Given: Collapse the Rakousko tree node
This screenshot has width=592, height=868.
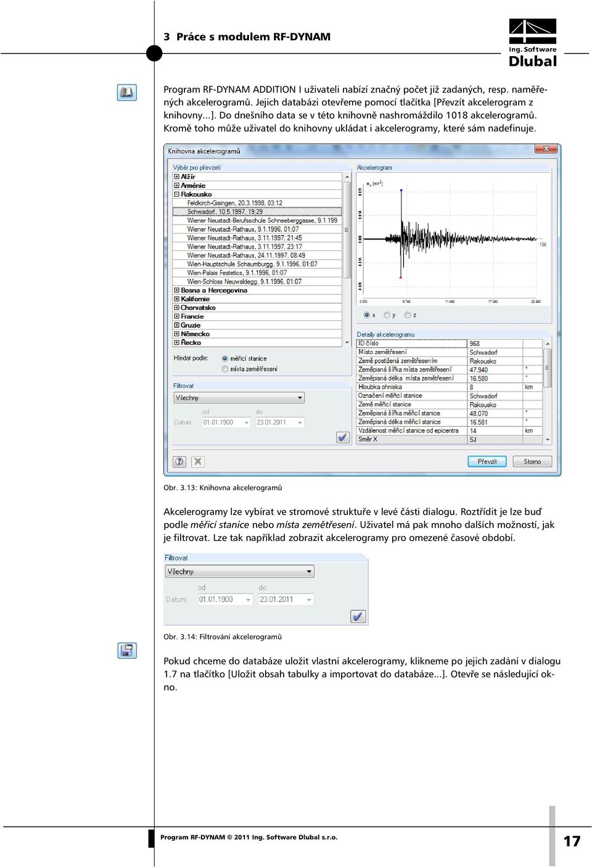Looking at the screenshot, I should click(x=177, y=194).
